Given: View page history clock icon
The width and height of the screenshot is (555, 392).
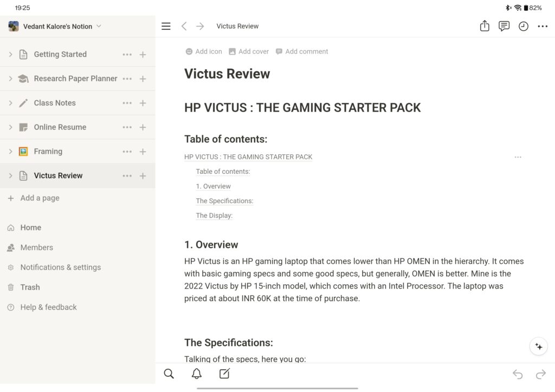Looking at the screenshot, I should (524, 26).
